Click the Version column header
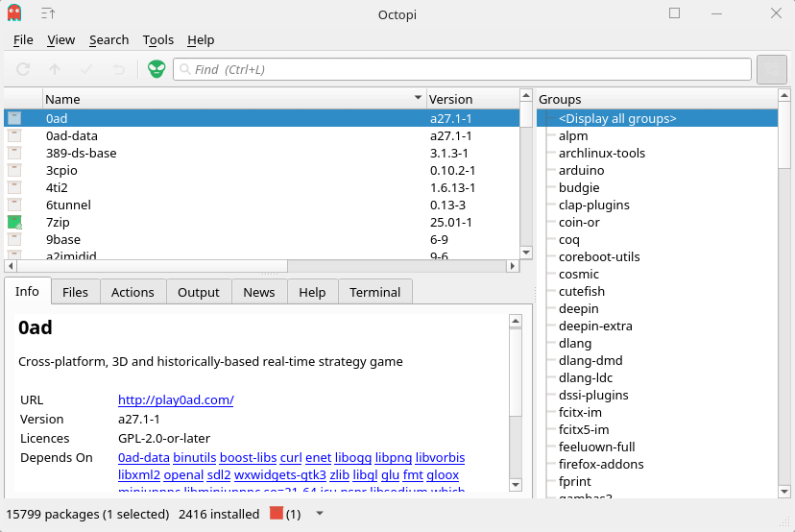This screenshot has height=532, width=795. [x=472, y=99]
